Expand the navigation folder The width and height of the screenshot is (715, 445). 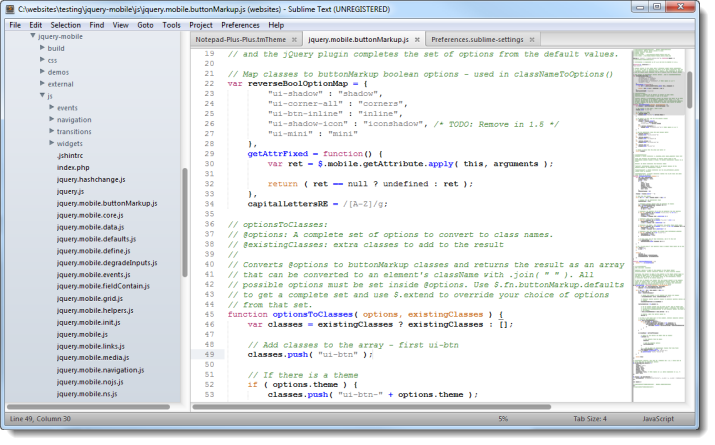pos(52,119)
